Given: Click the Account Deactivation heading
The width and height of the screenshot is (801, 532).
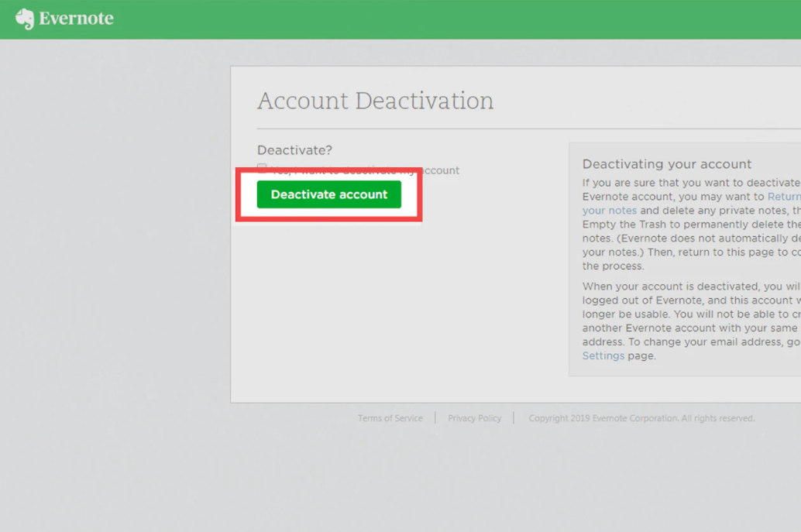Looking at the screenshot, I should (376, 101).
